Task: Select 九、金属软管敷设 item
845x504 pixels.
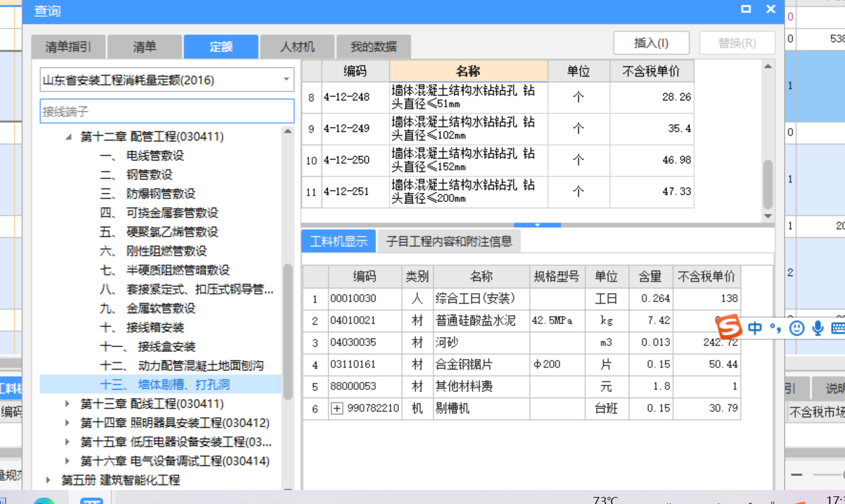Action: pyautogui.click(x=148, y=309)
